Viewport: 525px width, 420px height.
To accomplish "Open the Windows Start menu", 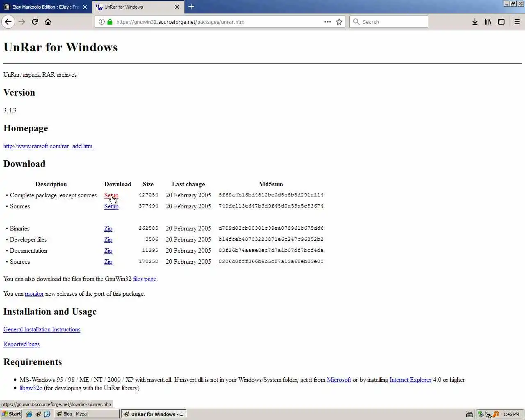I will [11, 414].
